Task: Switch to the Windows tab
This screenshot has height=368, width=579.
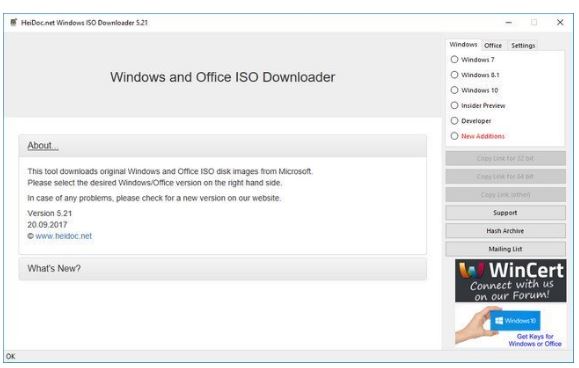Action: (x=463, y=45)
